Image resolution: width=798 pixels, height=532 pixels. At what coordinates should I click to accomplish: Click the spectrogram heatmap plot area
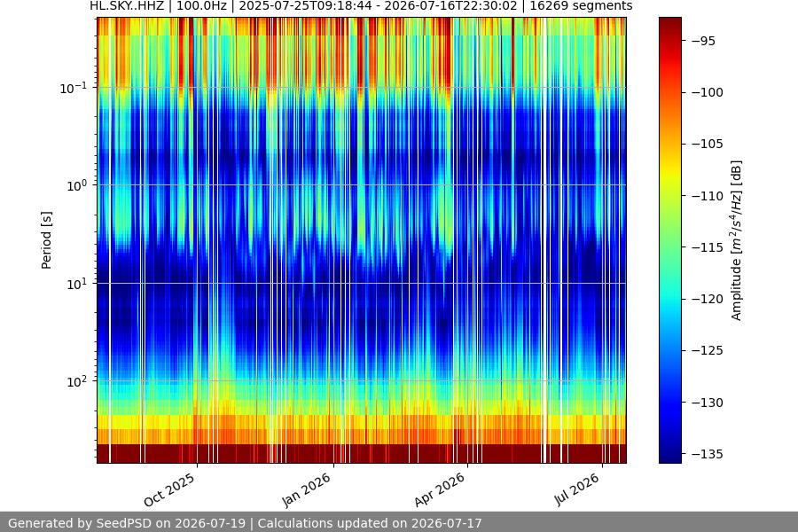tap(362, 240)
